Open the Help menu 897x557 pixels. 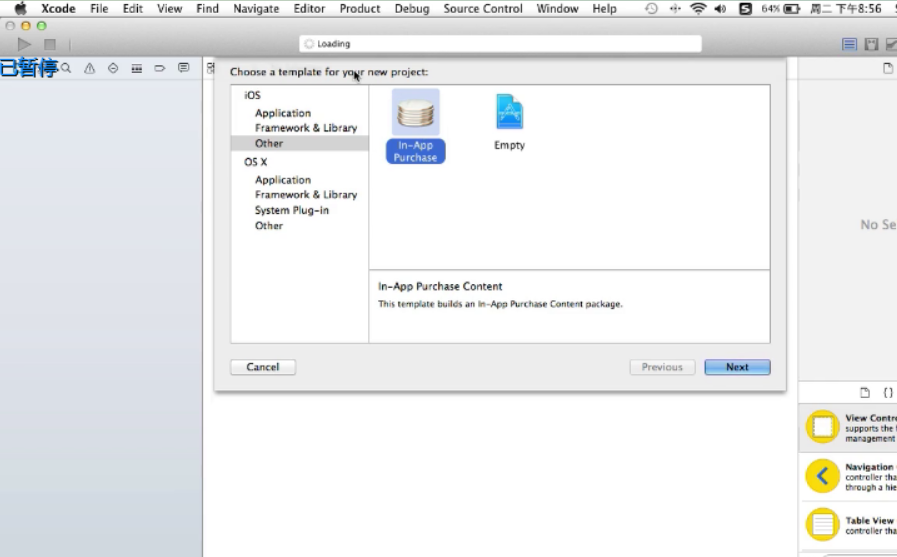pyautogui.click(x=604, y=9)
